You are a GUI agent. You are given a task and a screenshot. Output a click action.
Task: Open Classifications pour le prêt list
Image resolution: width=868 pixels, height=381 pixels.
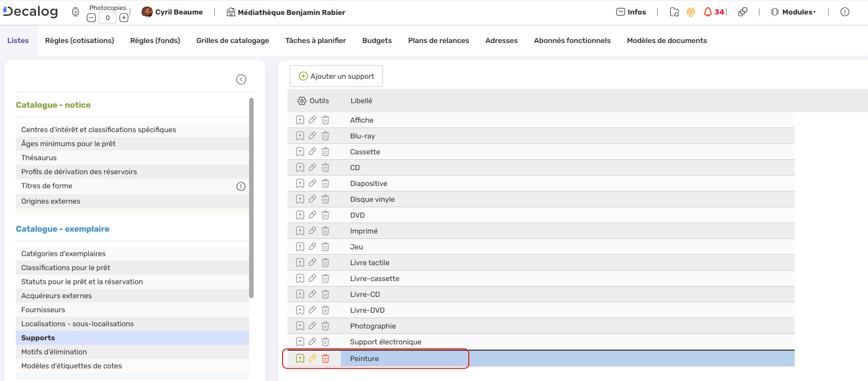point(132,267)
